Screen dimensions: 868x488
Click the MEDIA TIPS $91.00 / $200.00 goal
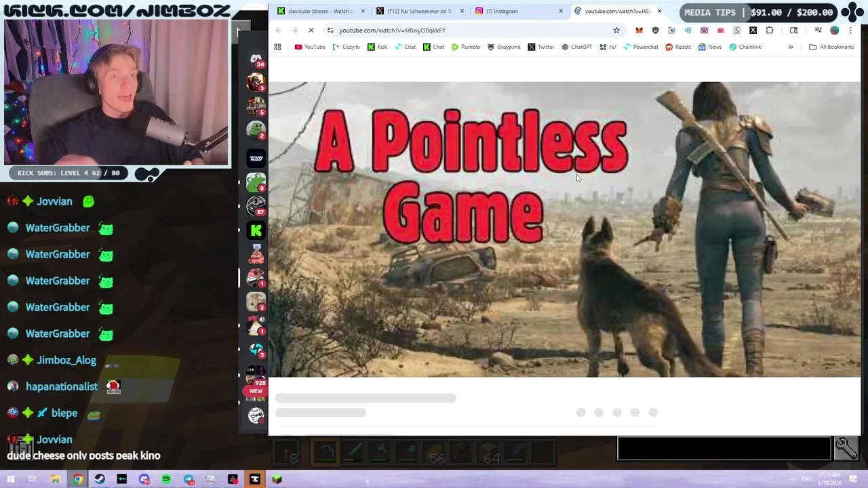[x=759, y=12]
